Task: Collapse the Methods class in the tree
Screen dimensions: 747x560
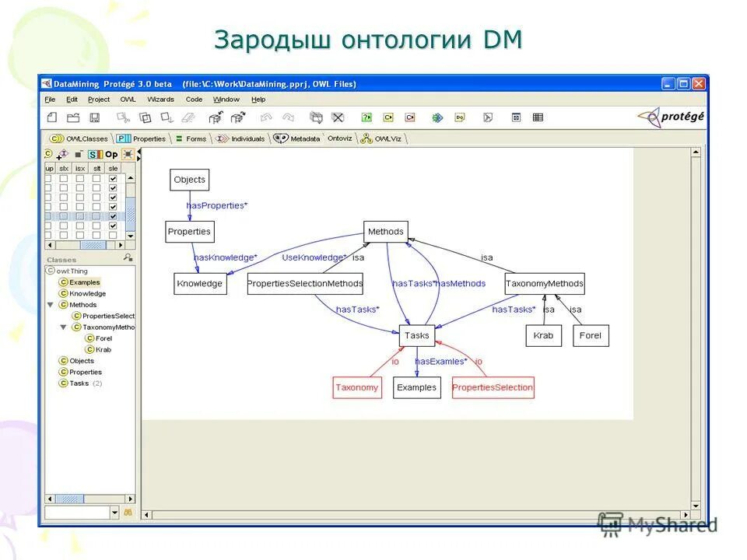Action: tap(50, 305)
